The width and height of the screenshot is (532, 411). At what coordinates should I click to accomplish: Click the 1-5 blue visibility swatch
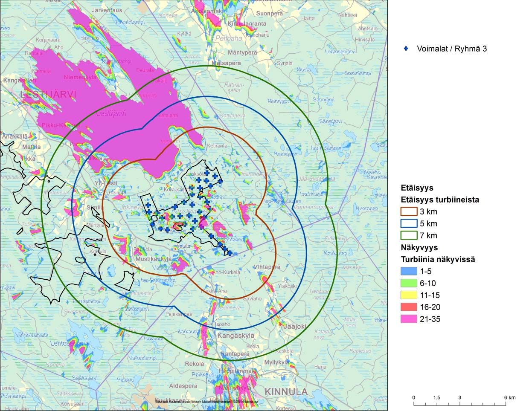tap(409, 271)
